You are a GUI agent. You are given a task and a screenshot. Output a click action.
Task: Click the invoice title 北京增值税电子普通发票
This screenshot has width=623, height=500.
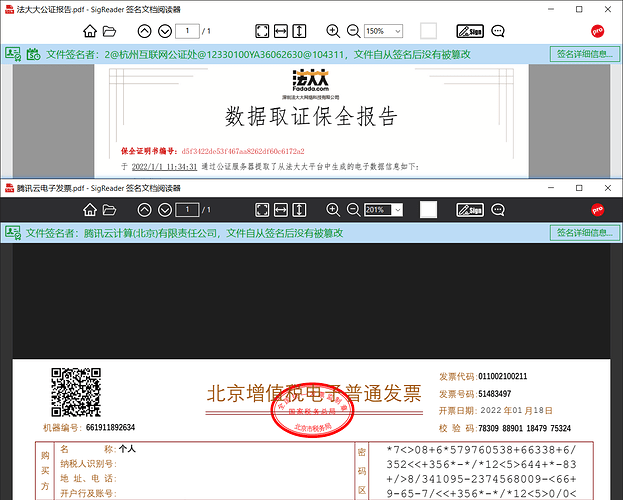(314, 394)
